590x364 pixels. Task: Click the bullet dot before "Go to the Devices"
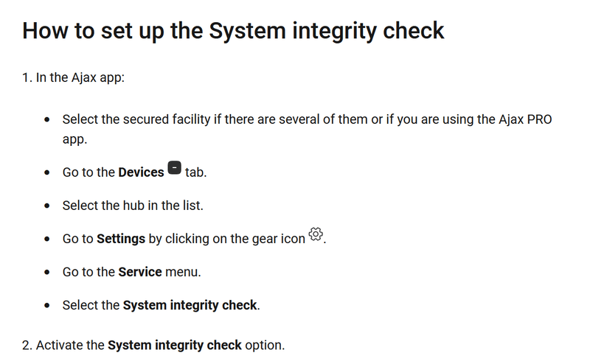47,172
